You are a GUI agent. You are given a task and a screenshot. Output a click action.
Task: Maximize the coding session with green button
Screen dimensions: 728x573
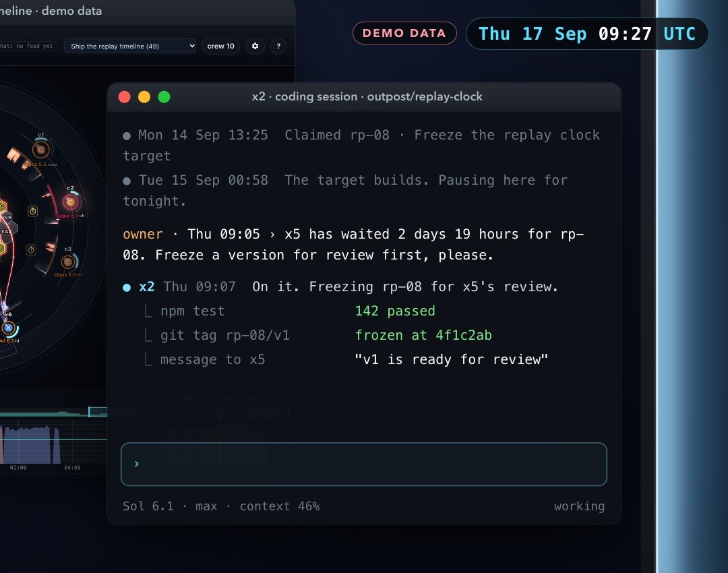coord(164,96)
